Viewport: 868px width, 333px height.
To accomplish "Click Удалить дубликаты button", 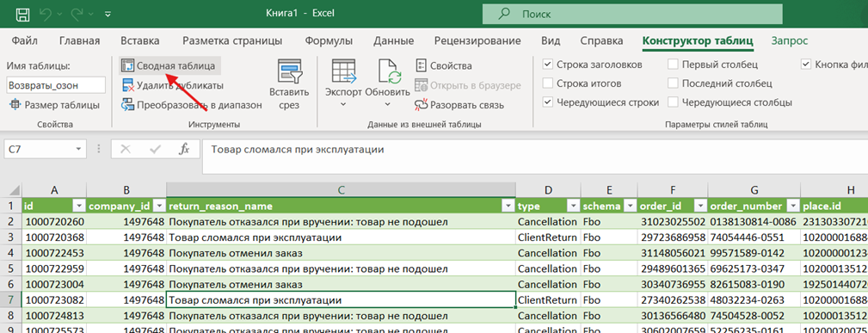I will [x=172, y=85].
